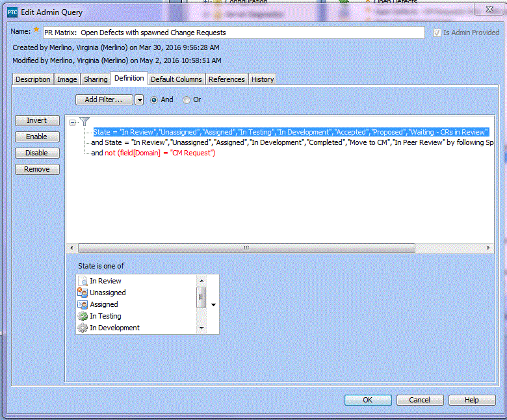Click the In Review state icon
The width and height of the screenshot is (507, 420).
tap(83, 281)
